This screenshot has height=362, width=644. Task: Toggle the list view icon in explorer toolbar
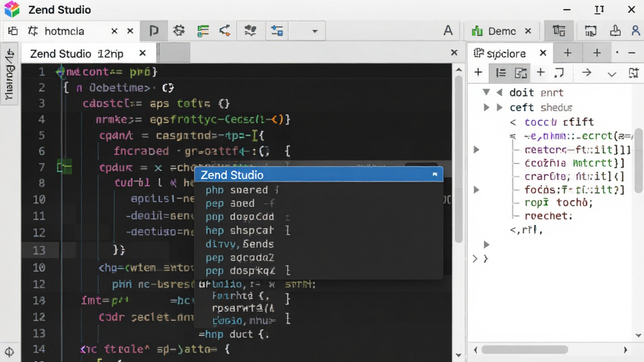tap(501, 73)
